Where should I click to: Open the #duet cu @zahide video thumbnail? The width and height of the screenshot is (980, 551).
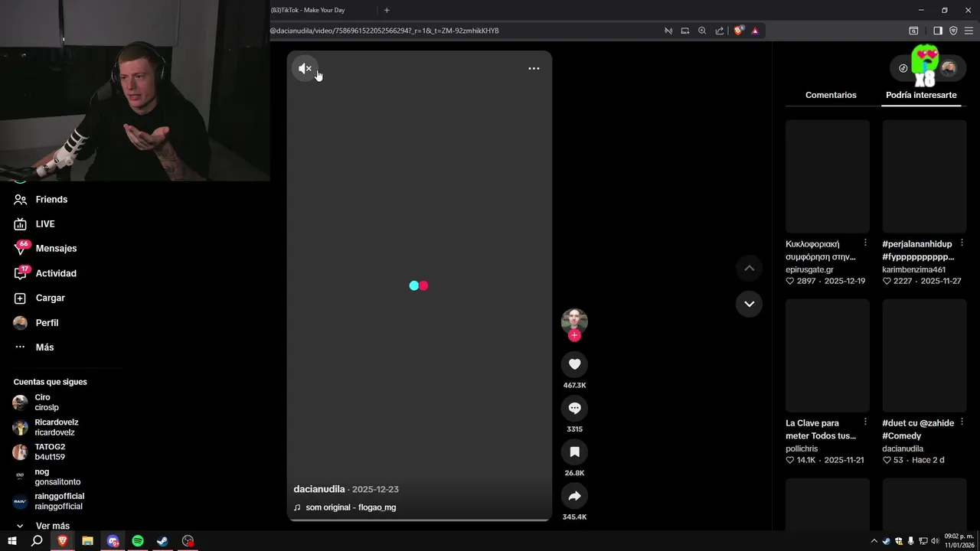(x=924, y=355)
